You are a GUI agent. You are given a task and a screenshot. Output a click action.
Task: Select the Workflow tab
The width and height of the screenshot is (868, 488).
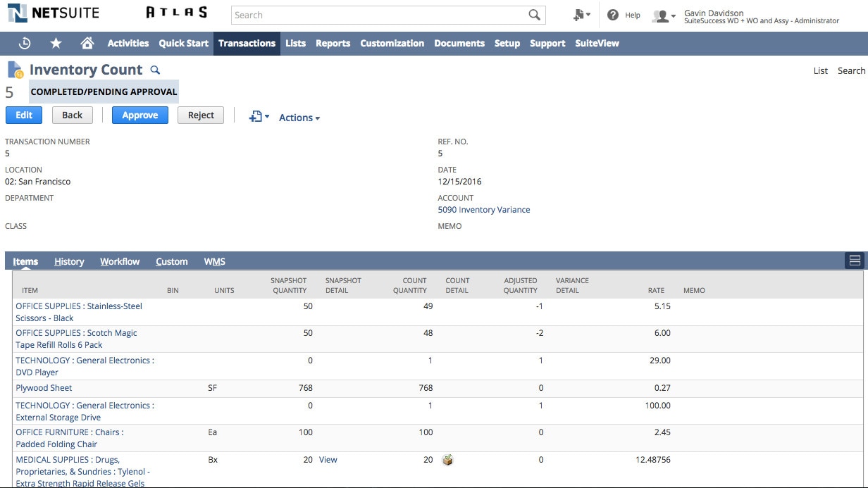[x=120, y=261]
